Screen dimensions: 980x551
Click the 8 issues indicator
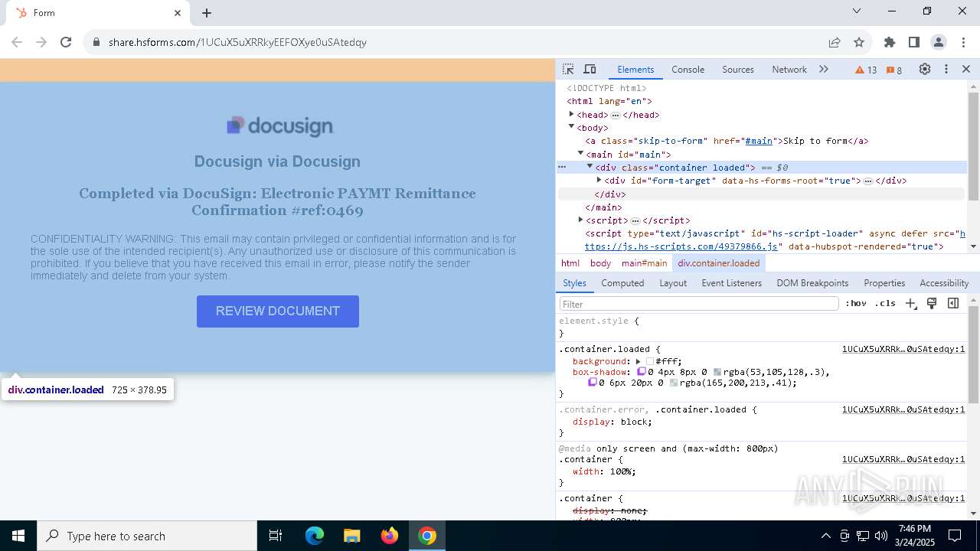click(894, 70)
